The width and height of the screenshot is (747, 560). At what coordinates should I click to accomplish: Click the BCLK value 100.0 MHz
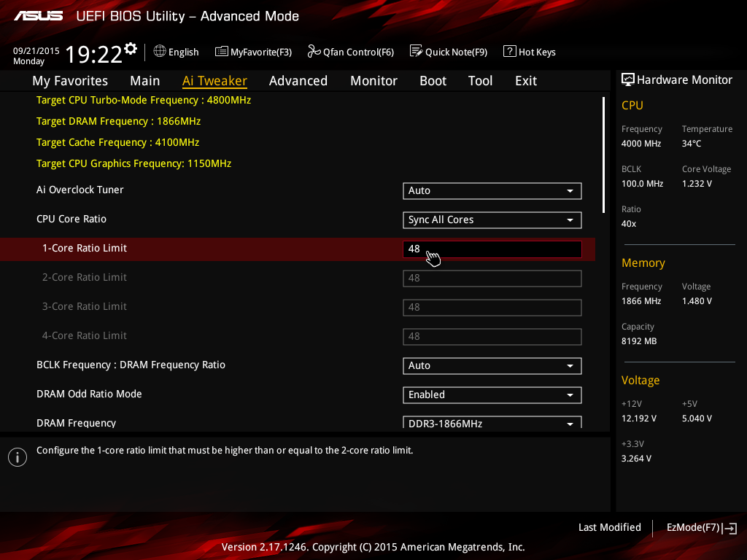tap(642, 184)
